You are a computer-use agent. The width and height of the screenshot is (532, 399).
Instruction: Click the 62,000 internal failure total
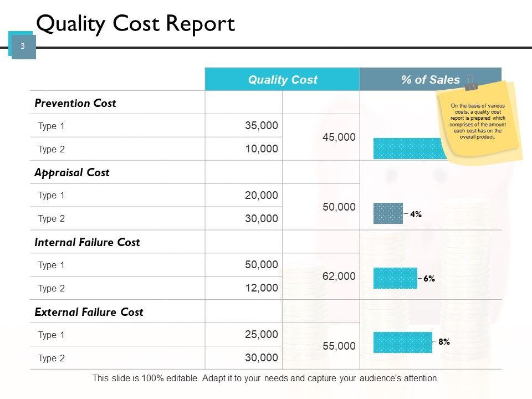tap(339, 276)
